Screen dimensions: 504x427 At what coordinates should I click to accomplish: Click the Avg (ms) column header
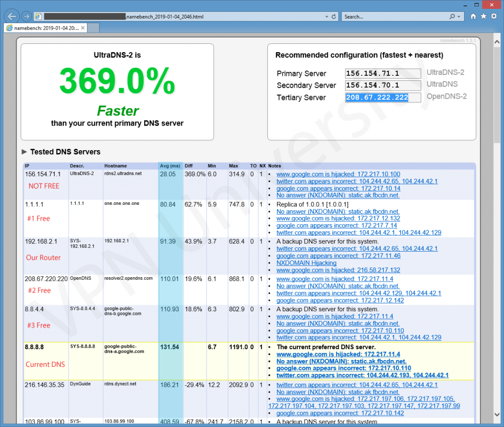pyautogui.click(x=170, y=166)
